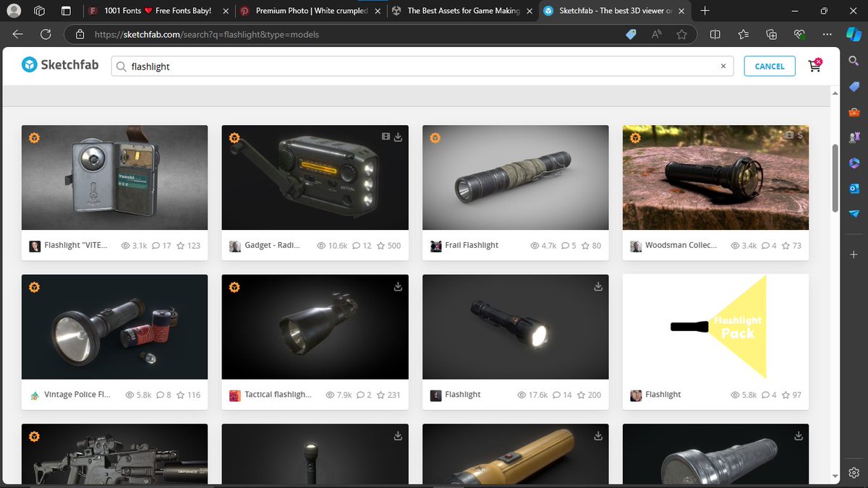This screenshot has height=488, width=868.
Task: Open the Sketchfab logo home link
Action: coord(59,66)
